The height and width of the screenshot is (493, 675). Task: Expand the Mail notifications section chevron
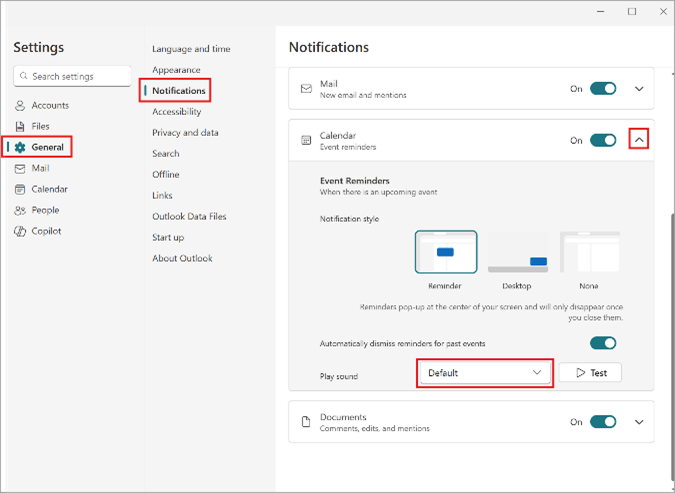(x=639, y=89)
